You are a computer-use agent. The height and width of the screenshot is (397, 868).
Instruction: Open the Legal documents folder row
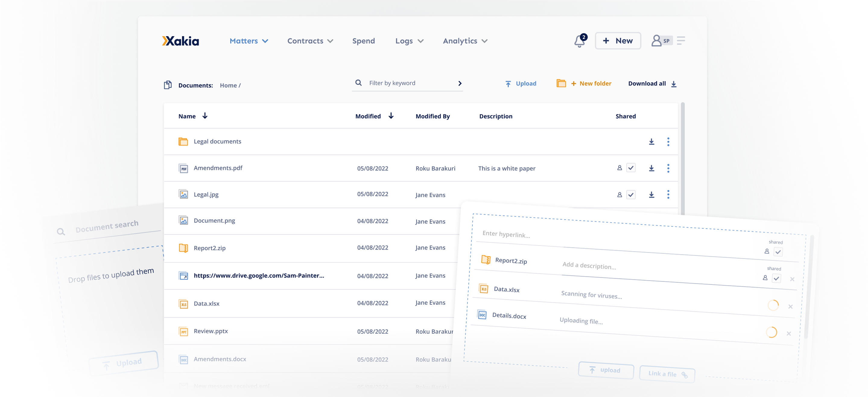click(420, 142)
